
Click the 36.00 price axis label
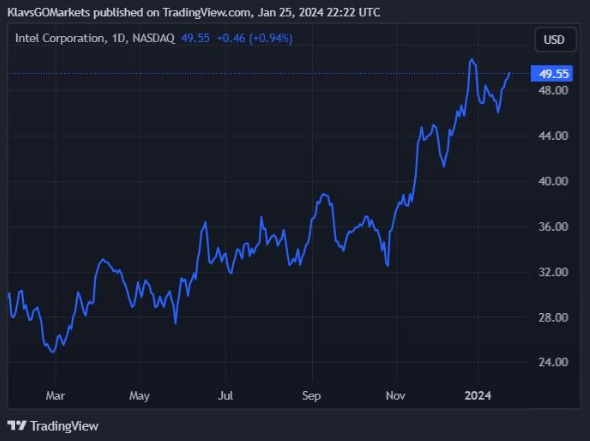coord(553,227)
